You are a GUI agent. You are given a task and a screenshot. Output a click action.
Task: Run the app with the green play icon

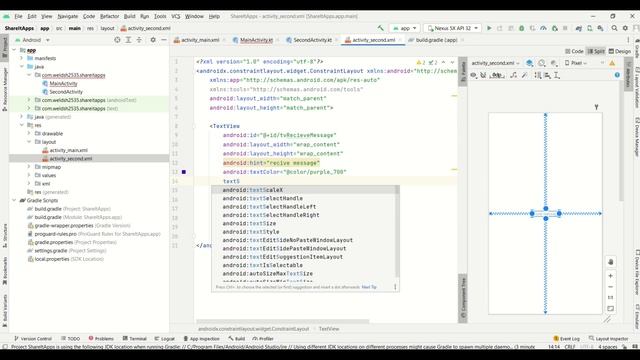coord(489,28)
